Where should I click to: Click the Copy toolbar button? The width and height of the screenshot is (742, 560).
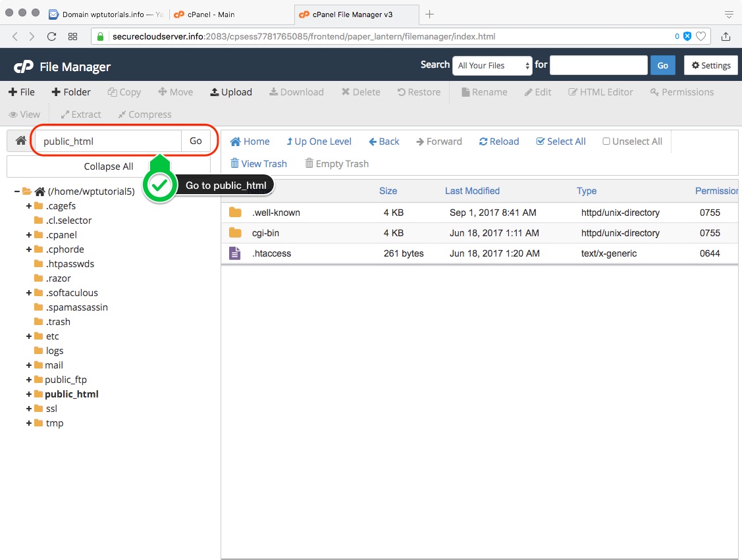click(124, 92)
